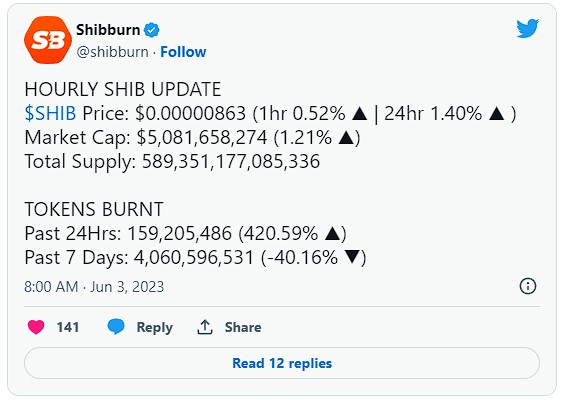Viewport: 563px width, 400px height.
Task: Open the Shibburn profile avatar
Action: [48, 40]
